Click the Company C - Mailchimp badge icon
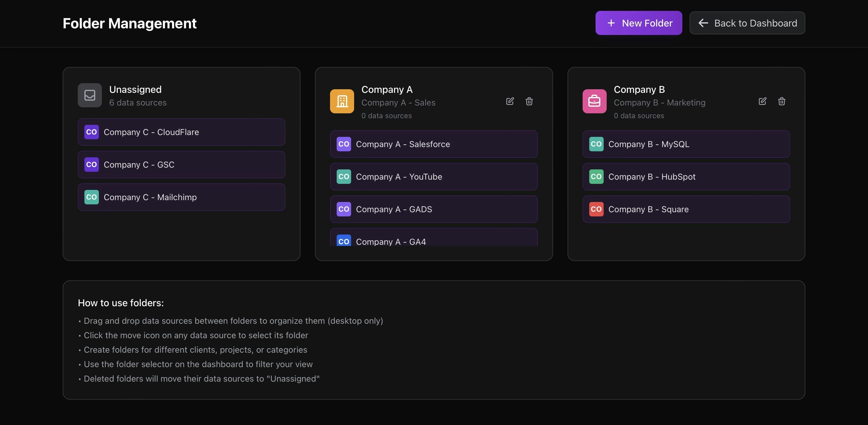 pyautogui.click(x=91, y=197)
